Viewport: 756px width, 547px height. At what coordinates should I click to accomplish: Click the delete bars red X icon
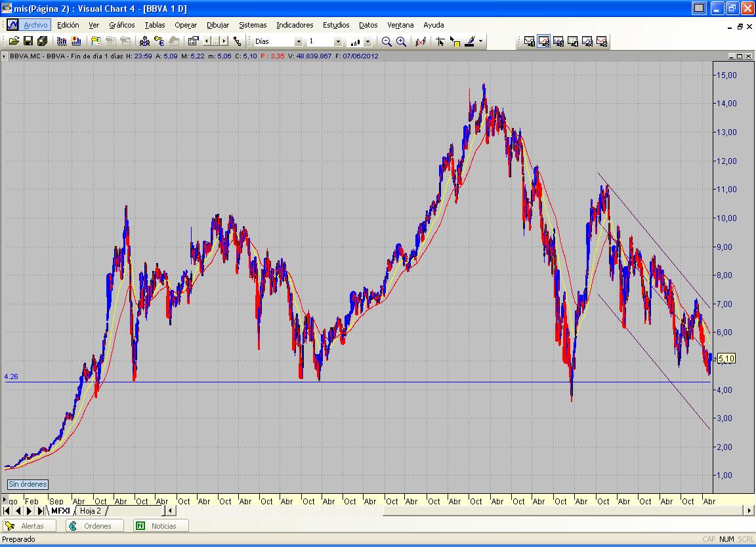(421, 41)
